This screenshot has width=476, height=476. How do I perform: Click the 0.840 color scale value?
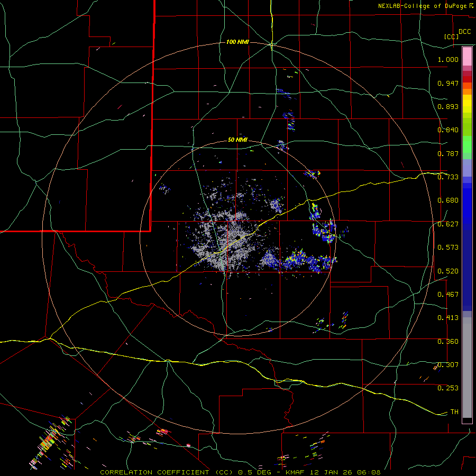pyautogui.click(x=448, y=130)
